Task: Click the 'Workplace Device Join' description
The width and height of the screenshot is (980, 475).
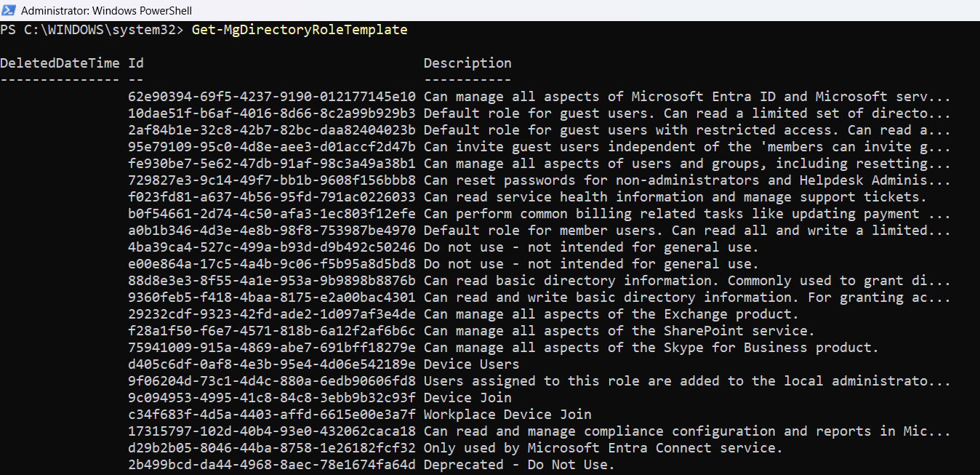Action: [x=507, y=415]
